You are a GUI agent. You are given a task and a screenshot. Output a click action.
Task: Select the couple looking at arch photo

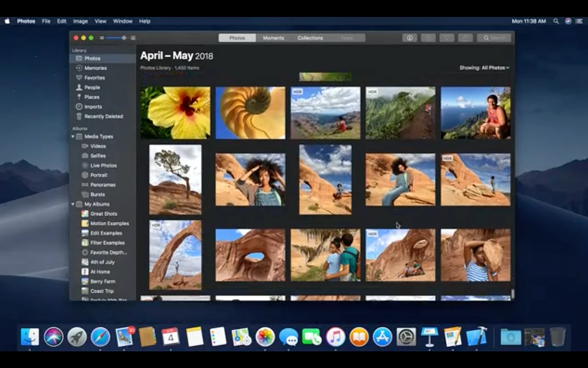pos(325,255)
